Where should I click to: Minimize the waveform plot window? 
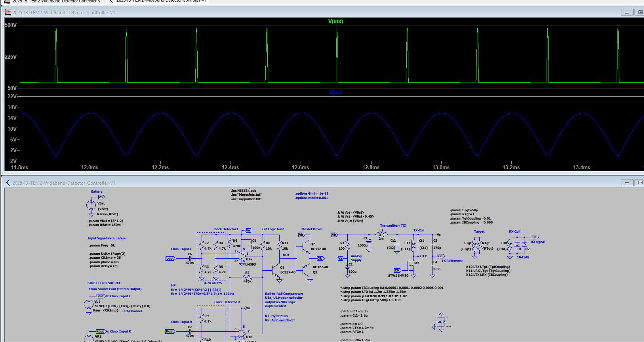coord(627,12)
